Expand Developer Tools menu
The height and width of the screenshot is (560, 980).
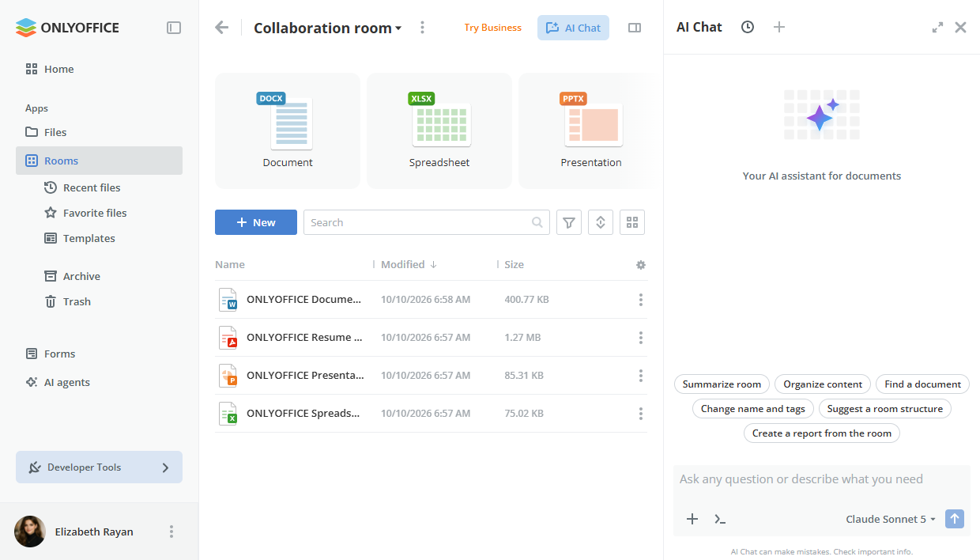99,467
